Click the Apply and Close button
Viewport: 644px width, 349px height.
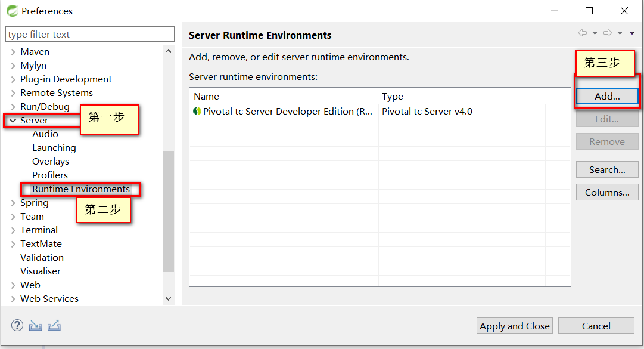point(515,326)
